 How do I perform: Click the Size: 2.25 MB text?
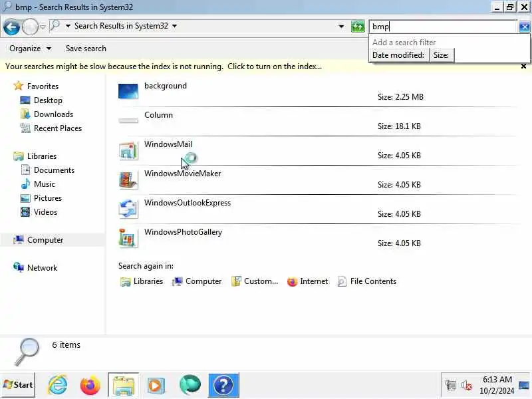point(400,97)
